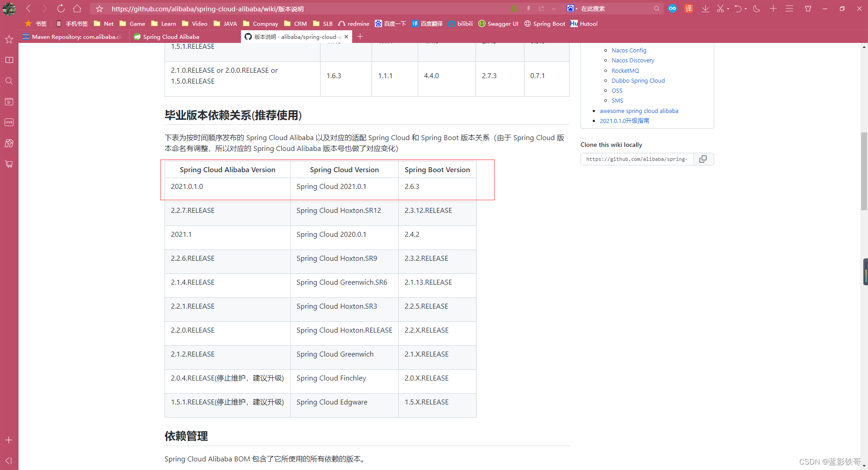Open the sidebar favorites star
868x470 pixels.
pyautogui.click(x=9, y=39)
